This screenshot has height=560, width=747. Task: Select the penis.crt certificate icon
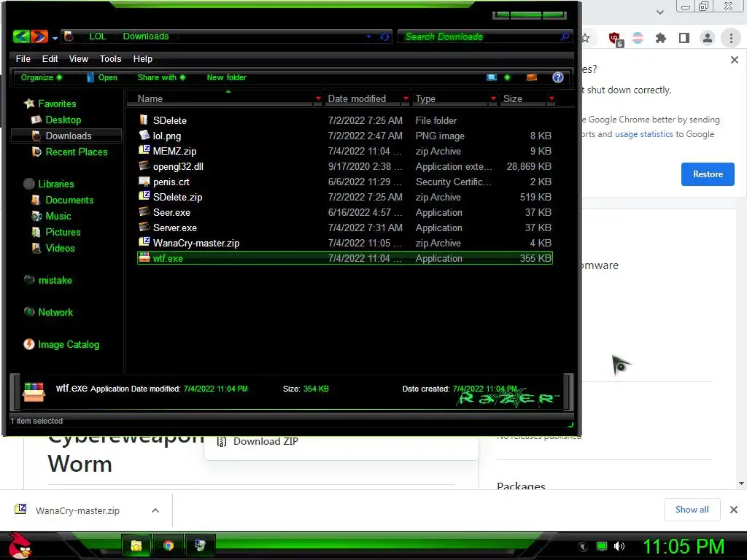(x=144, y=182)
